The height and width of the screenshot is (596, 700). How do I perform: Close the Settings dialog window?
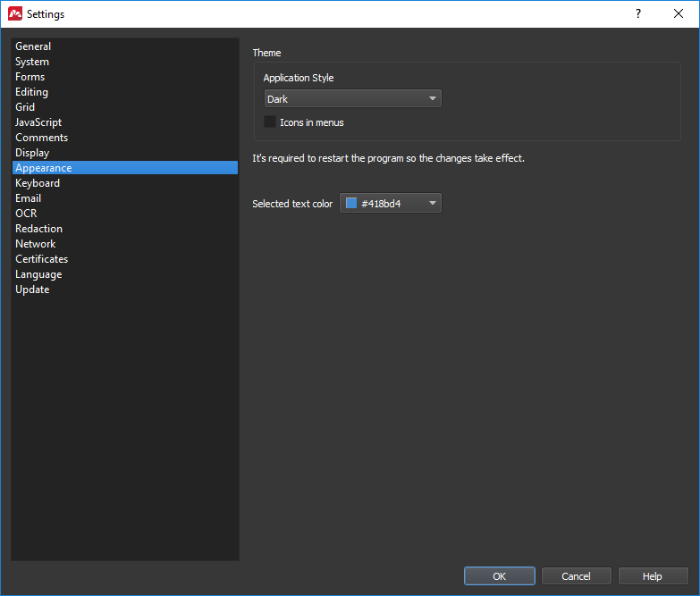679,13
